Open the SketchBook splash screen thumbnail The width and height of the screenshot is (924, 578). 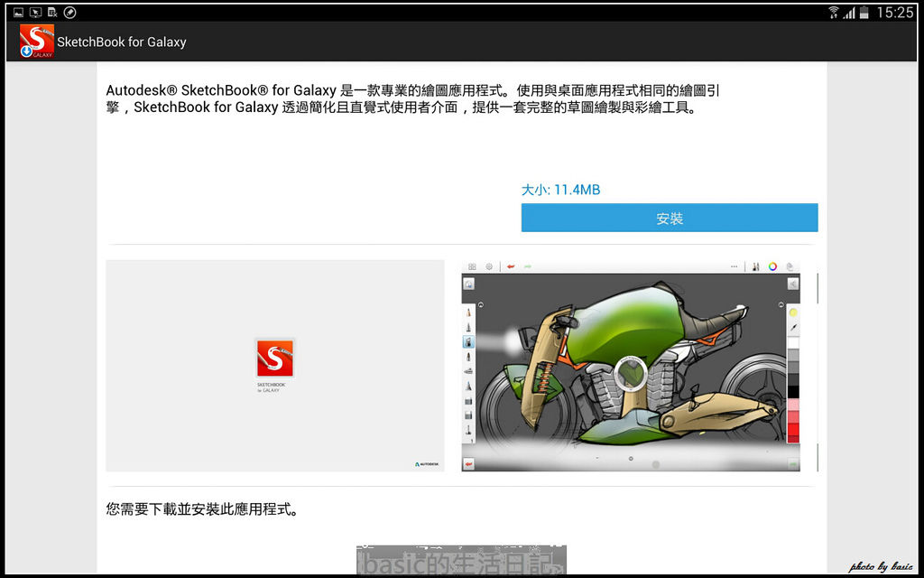click(x=275, y=366)
